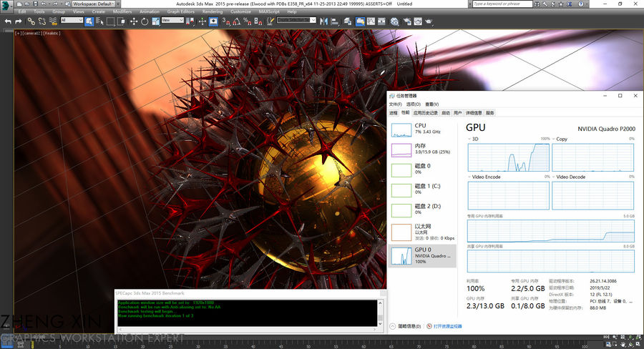Click the viewport [Realistic] shading label
Viewport: 644px width, 349px height.
pos(52,34)
